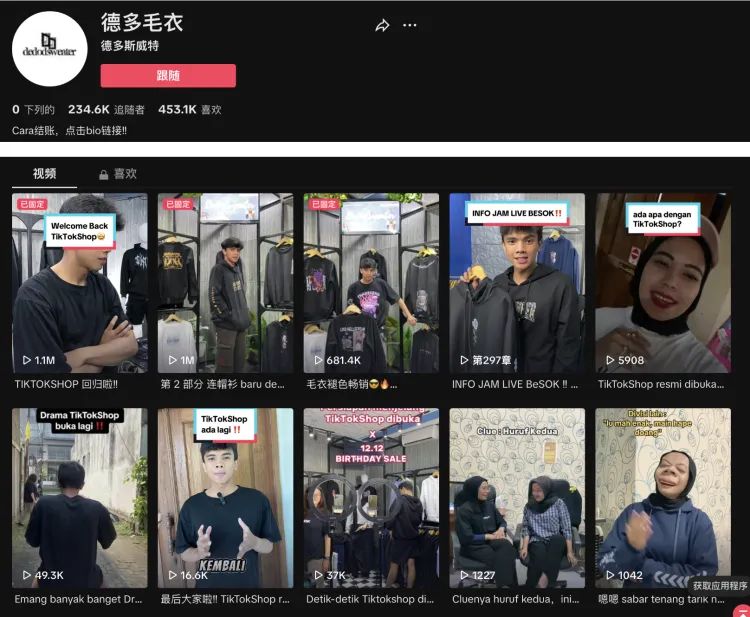The image size is (750, 617).
Task: Click the 已固定 badge on the 1.1M video
Action: pyautogui.click(x=32, y=204)
